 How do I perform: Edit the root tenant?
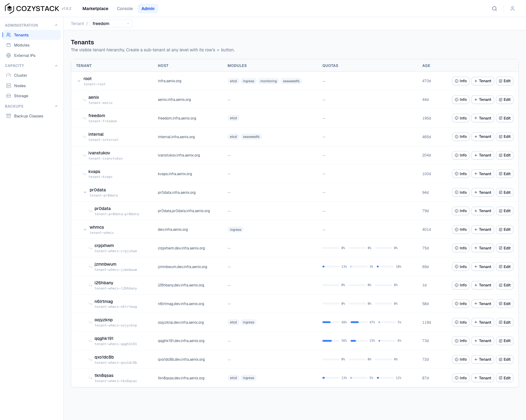tap(505, 81)
